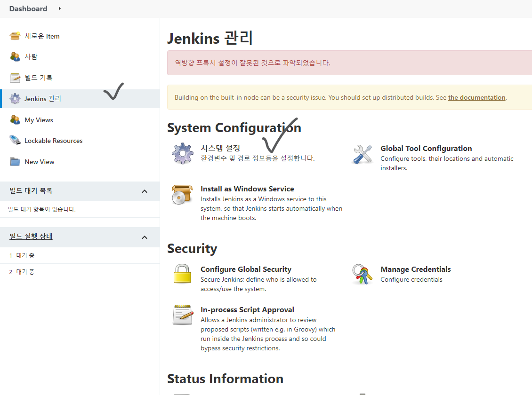Click executor 1 대기 중 row
The width and height of the screenshot is (532, 395).
[80, 255]
